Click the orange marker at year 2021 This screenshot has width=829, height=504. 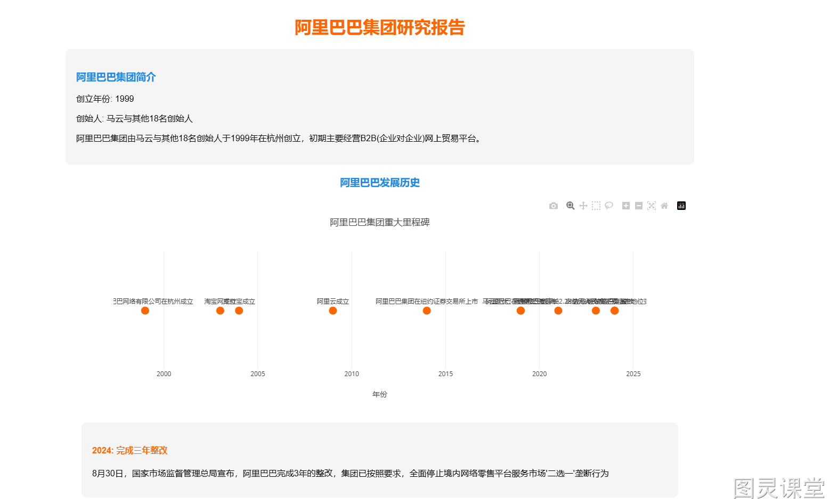coord(558,311)
